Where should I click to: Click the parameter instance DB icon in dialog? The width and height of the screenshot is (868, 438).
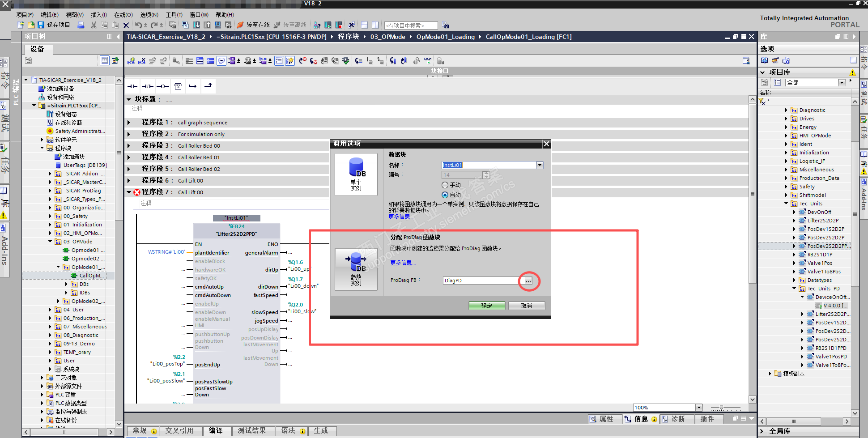tap(356, 269)
